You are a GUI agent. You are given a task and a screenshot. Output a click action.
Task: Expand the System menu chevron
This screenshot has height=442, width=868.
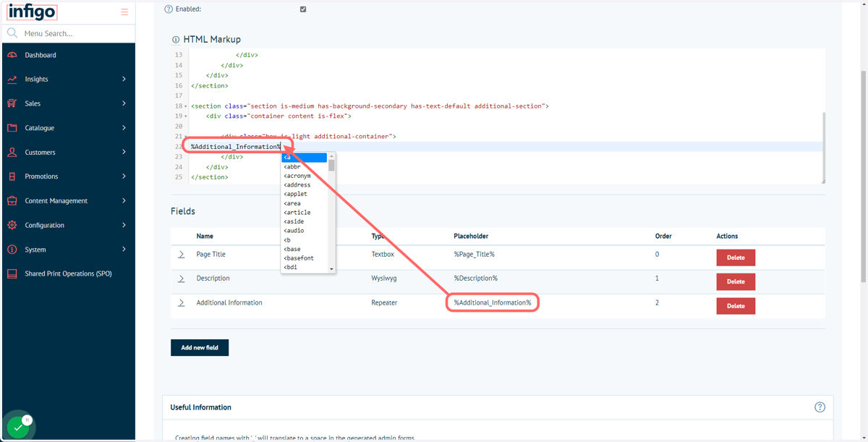pos(124,250)
